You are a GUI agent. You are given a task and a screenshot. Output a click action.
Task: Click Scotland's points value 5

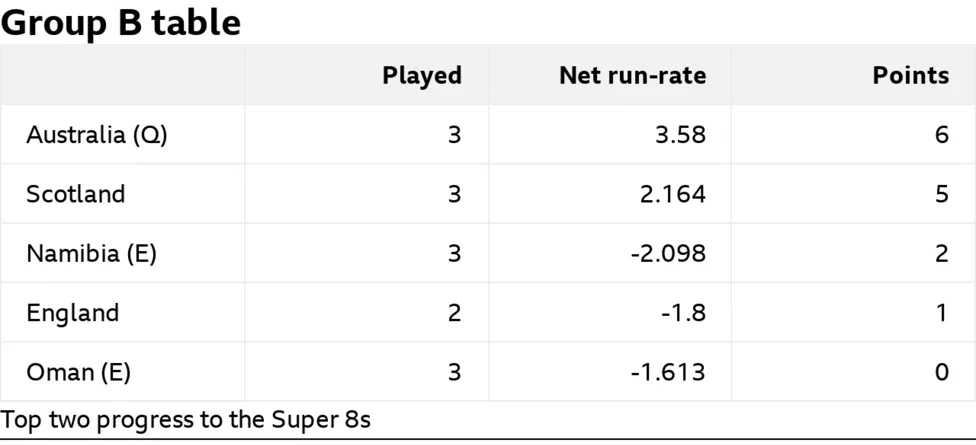942,194
